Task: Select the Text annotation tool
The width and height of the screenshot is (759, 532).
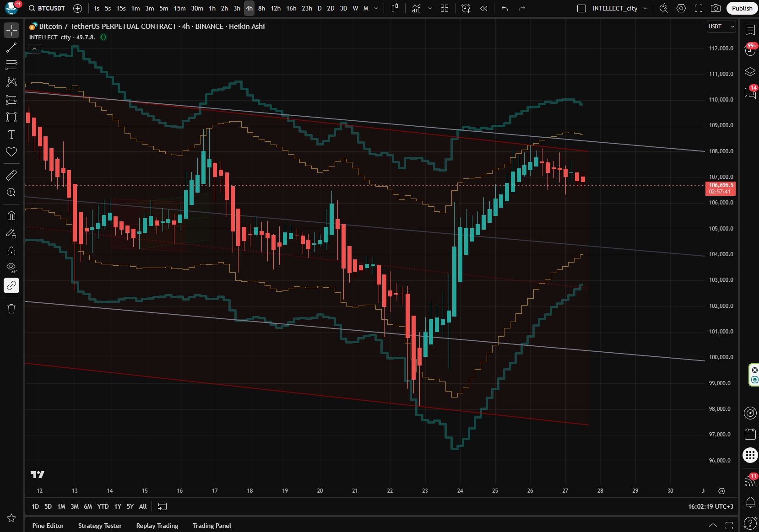Action: pos(11,134)
